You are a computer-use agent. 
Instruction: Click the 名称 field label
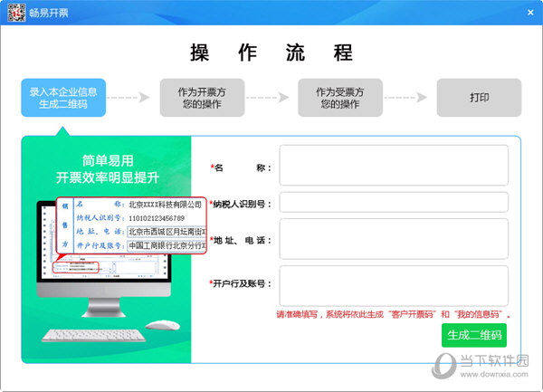(x=241, y=168)
